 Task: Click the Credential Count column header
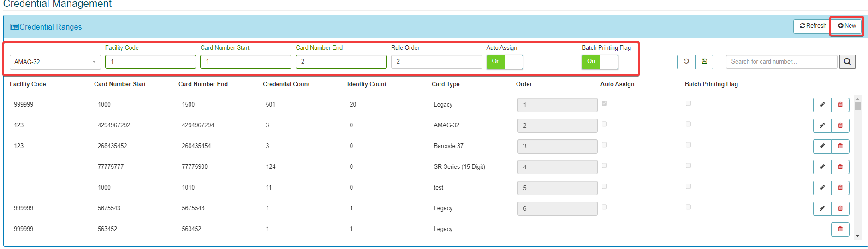click(286, 84)
